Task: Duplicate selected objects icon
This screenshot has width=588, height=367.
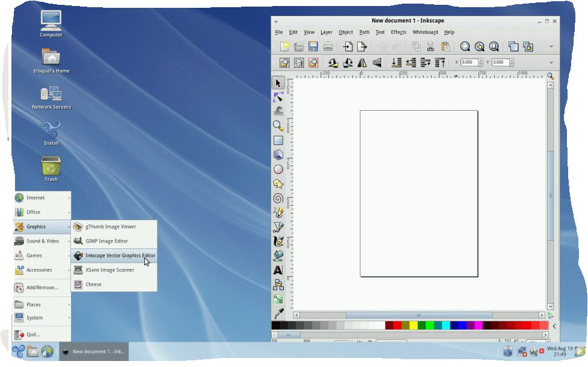Action: tap(513, 46)
